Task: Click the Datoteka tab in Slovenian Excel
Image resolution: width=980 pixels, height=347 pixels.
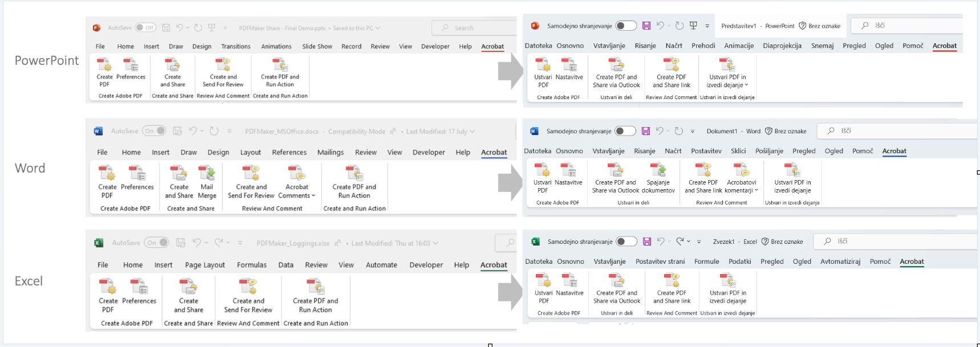Action: click(539, 262)
